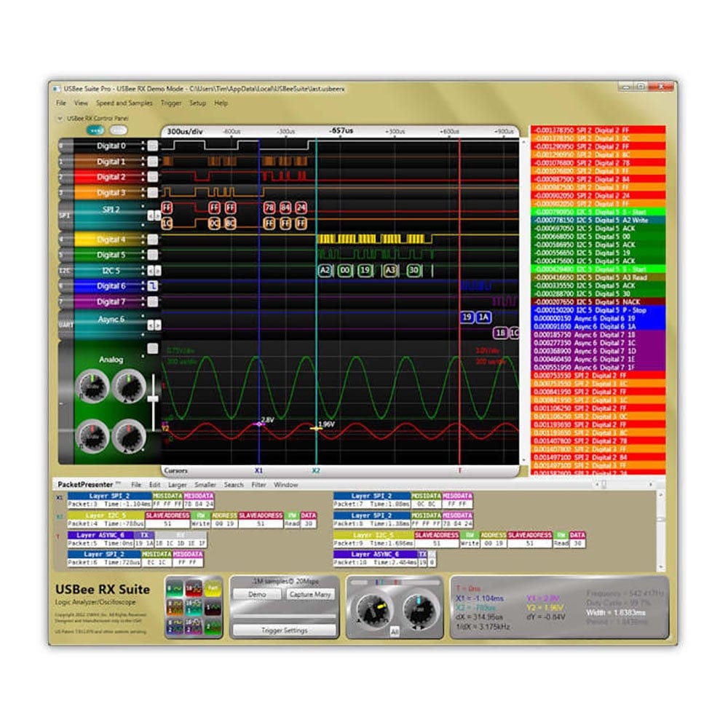Viewport: 728px width, 728px height.
Task: Click the SPI 2 decoder settings icon
Action: click(x=154, y=215)
